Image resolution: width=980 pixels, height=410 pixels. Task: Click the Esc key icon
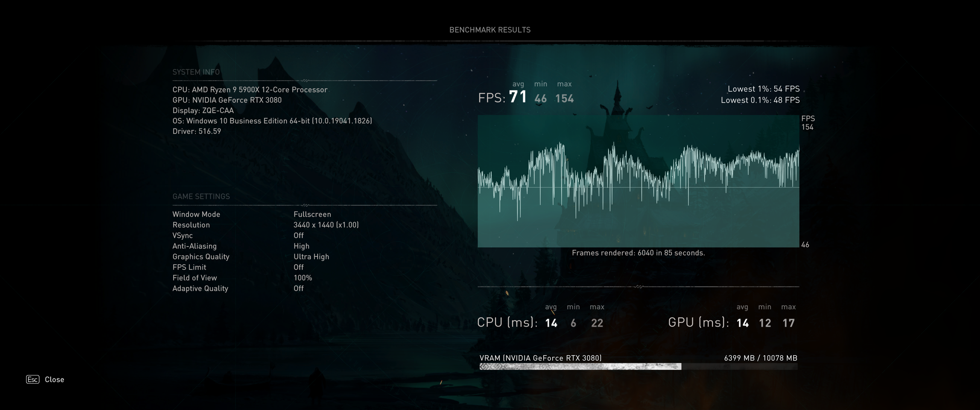tap(33, 379)
